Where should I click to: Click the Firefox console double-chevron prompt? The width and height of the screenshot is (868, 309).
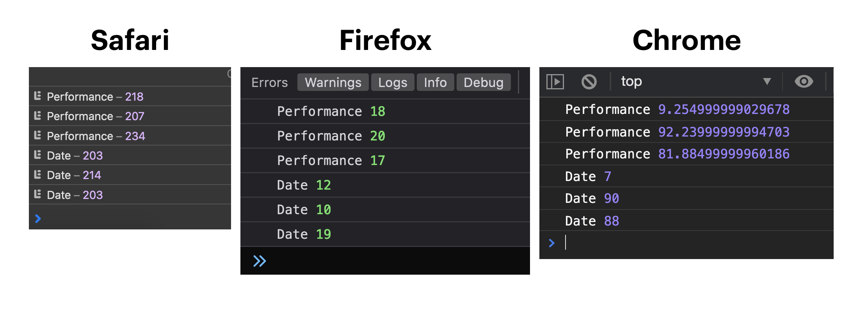(260, 261)
